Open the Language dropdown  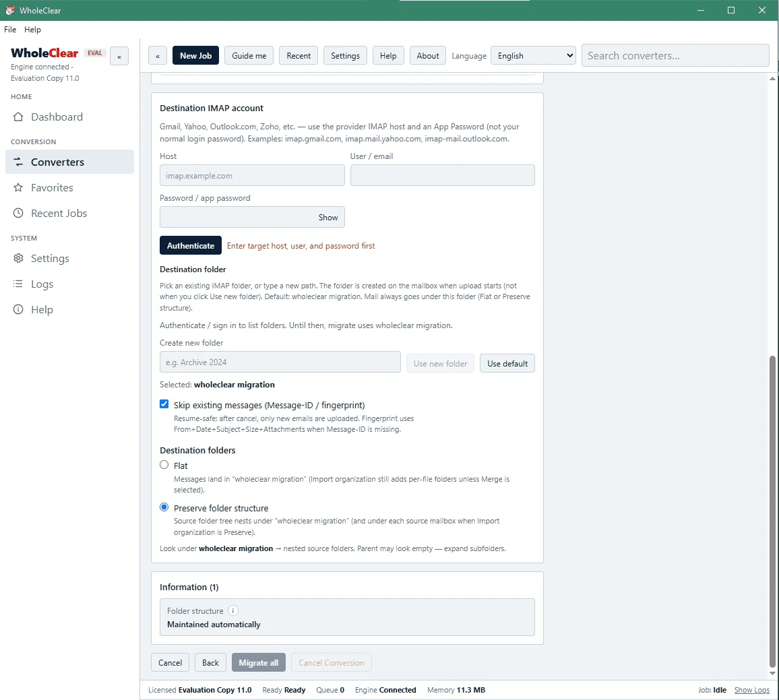tap(533, 56)
